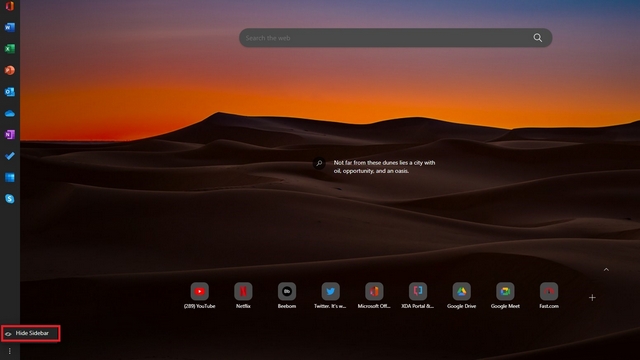Open the Microsoft Office quick link tile

click(374, 296)
